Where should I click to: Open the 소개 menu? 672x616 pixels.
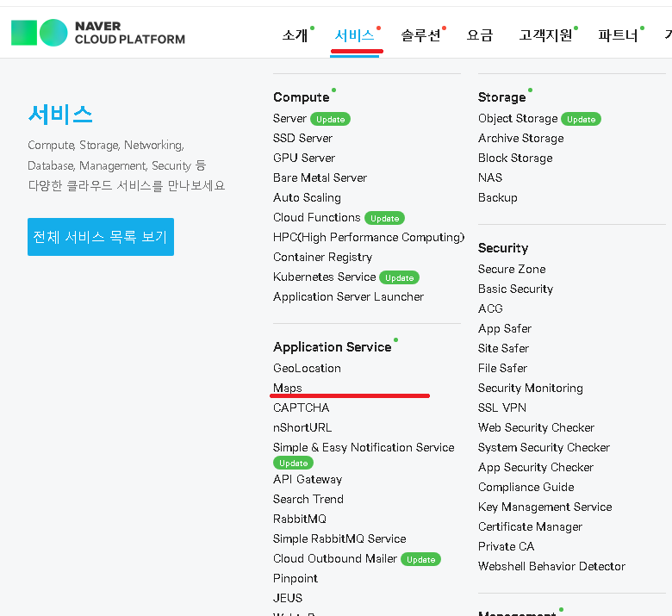click(x=296, y=35)
